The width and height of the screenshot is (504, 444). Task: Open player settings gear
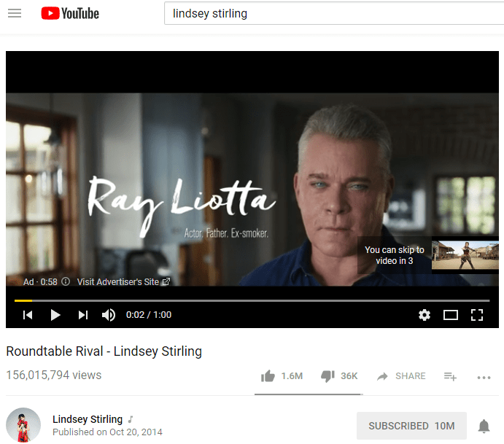tap(424, 315)
